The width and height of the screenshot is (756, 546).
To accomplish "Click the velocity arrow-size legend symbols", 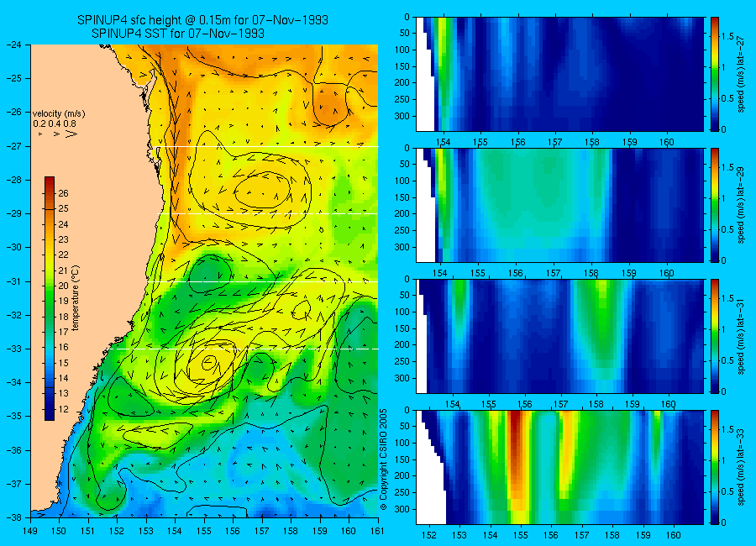I will coord(58,134).
